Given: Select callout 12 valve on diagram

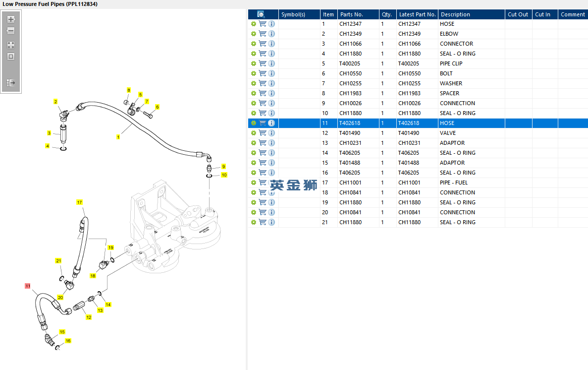Looking at the screenshot, I should click(89, 317).
